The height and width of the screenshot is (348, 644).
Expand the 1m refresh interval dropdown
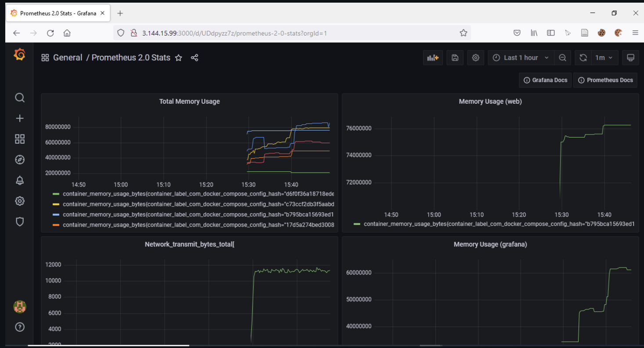(x=604, y=58)
